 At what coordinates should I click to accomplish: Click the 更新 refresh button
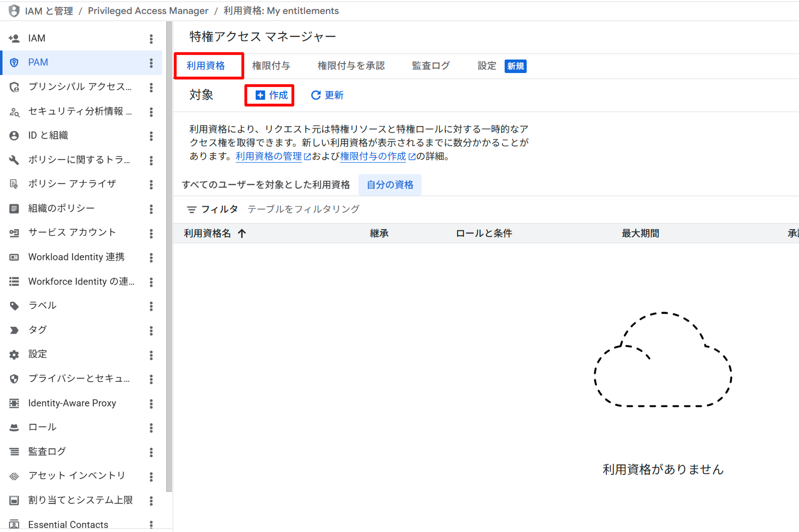[x=327, y=95]
